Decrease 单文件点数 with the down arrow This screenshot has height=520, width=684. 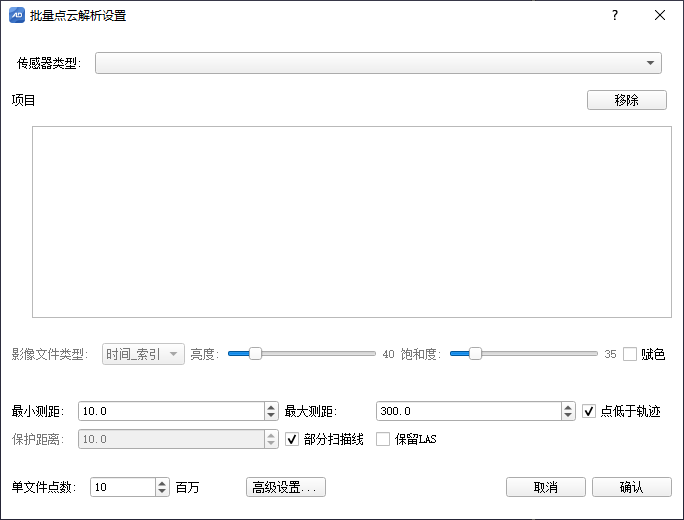(162, 491)
